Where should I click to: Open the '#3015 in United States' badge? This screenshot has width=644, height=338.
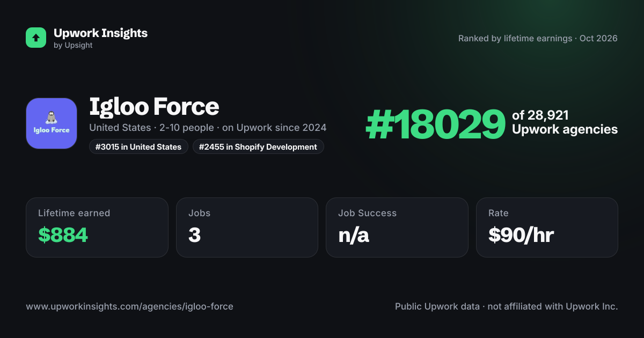(x=138, y=146)
